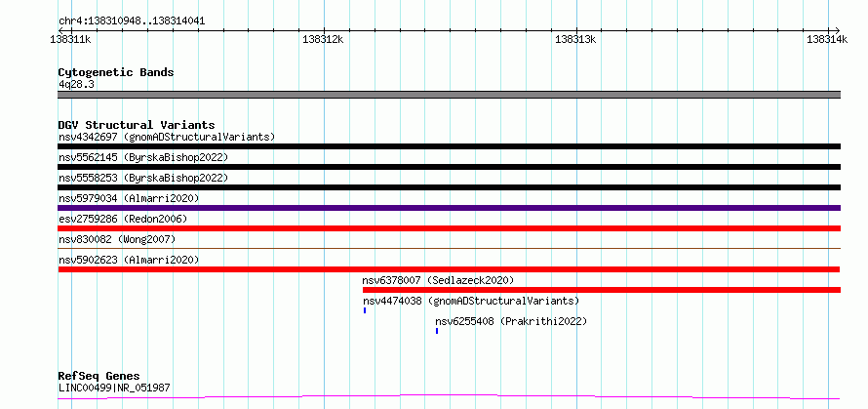This screenshot has width=868, height=409.
Task: Select the black bar under nsv5562145
Action: point(449,167)
